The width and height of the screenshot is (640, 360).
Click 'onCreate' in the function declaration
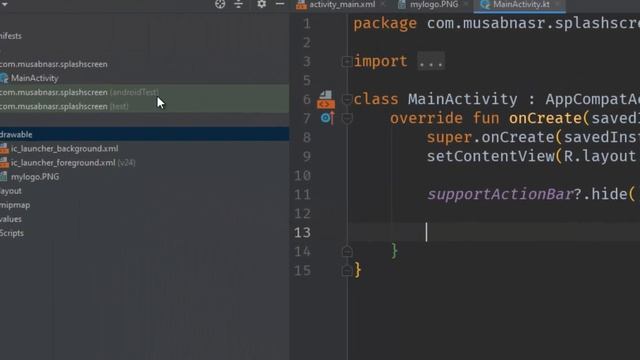tap(545, 118)
